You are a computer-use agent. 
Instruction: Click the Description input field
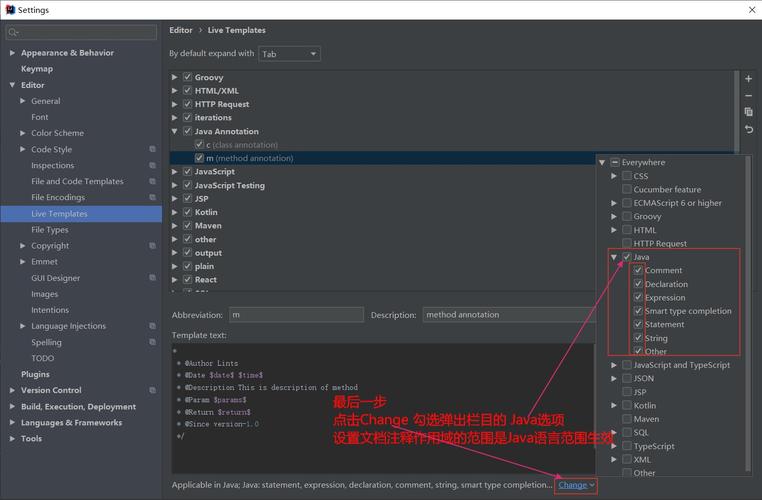[x=509, y=314]
